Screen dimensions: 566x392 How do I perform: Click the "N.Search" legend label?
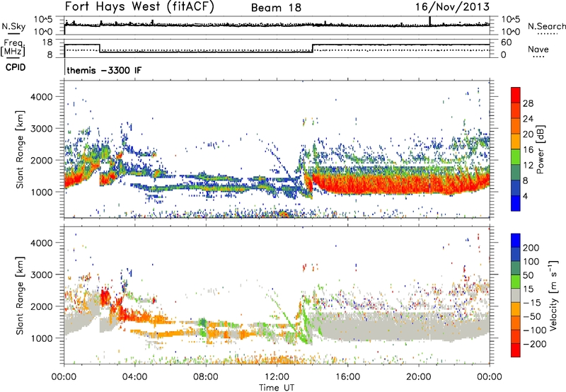pos(546,26)
